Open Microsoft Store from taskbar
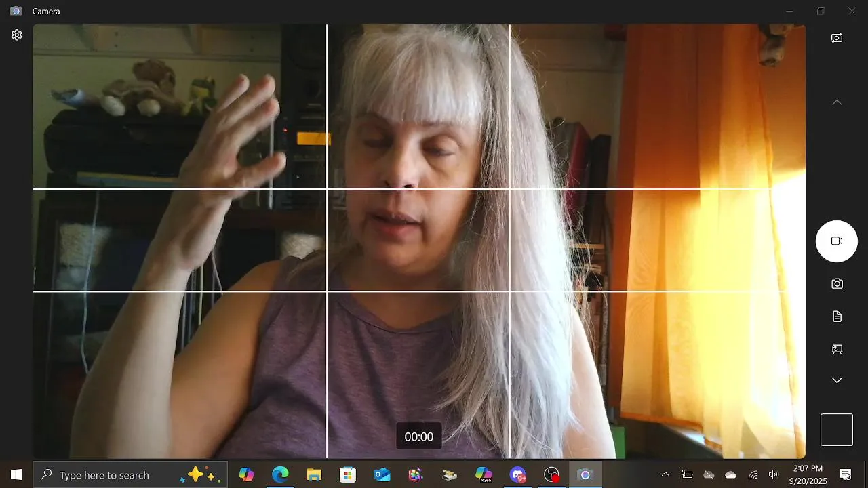The width and height of the screenshot is (868, 488). click(348, 475)
